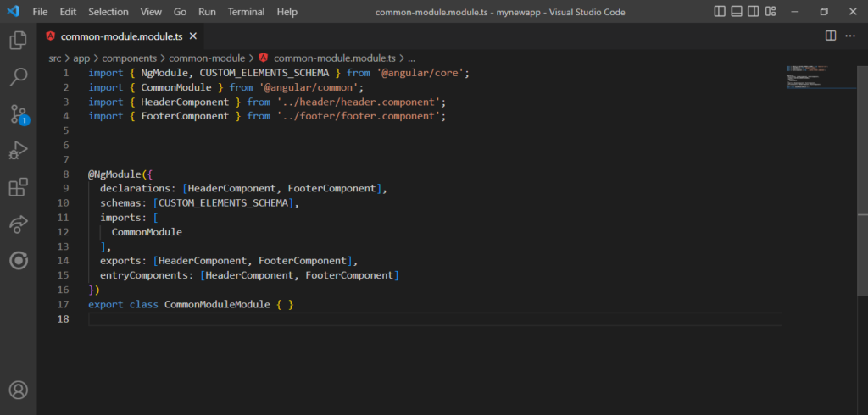Viewport: 868px width, 415px height.
Task: Open the Run menu
Action: pyautogui.click(x=207, y=12)
